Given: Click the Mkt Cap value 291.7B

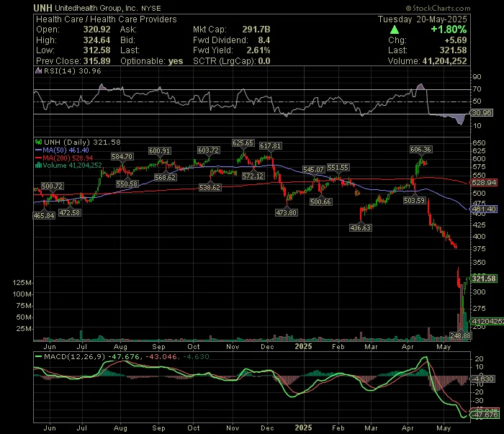Looking at the screenshot, I should [x=256, y=30].
